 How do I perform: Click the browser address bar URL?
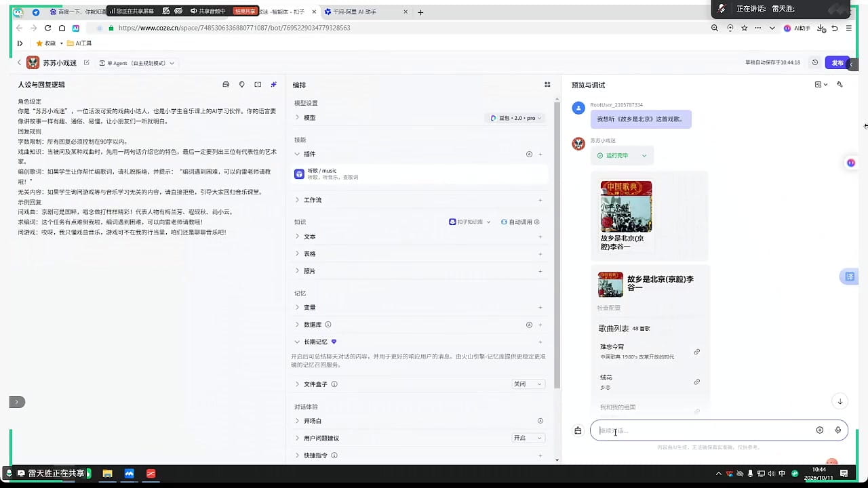pos(234,28)
